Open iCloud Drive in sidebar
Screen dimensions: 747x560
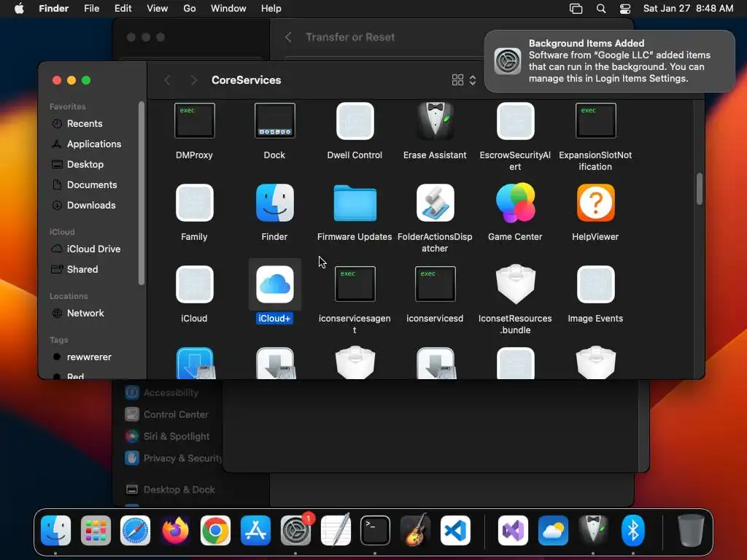pyautogui.click(x=93, y=249)
